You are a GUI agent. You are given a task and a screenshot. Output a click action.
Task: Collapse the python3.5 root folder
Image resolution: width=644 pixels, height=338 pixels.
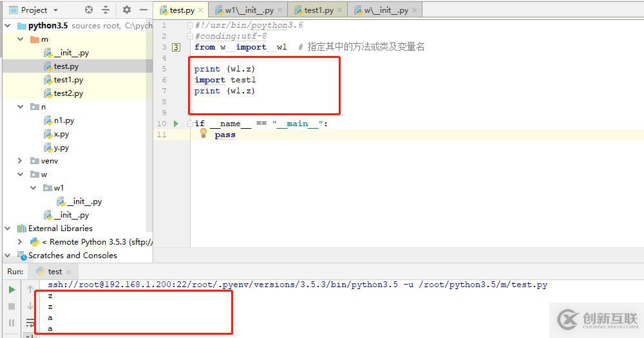click(7, 26)
